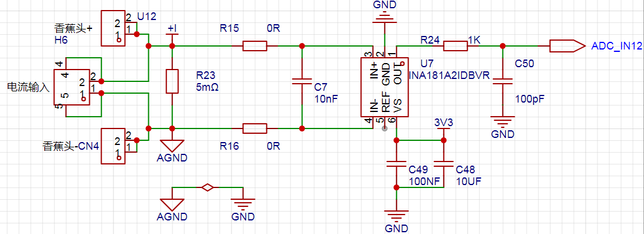Viewport: 644px width, 234px height.
Task: Click the C7 10nF capacitor symbol
Action: pyautogui.click(x=302, y=81)
